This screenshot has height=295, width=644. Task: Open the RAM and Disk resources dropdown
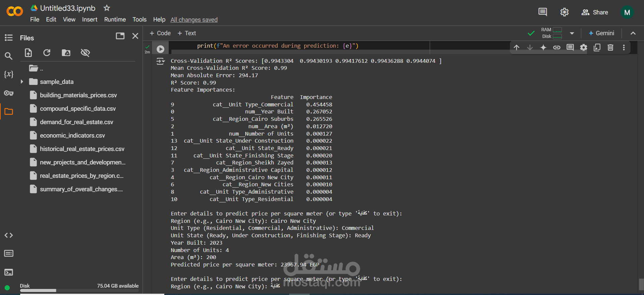pos(572,33)
